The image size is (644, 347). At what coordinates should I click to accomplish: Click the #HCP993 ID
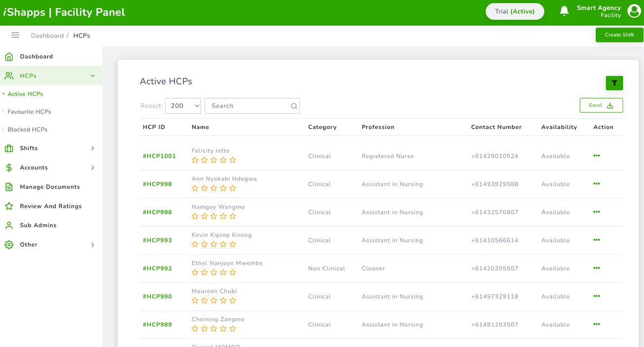(157, 240)
